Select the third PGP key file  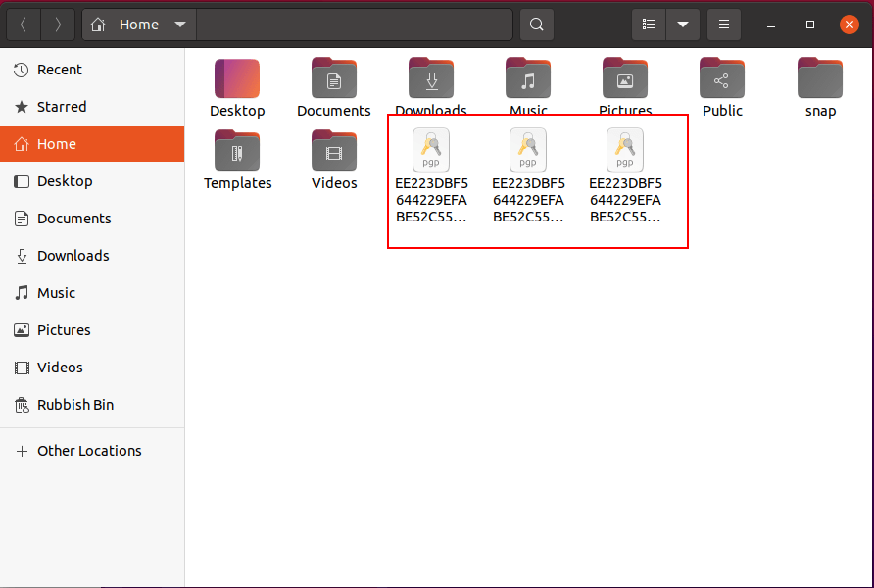click(x=625, y=152)
